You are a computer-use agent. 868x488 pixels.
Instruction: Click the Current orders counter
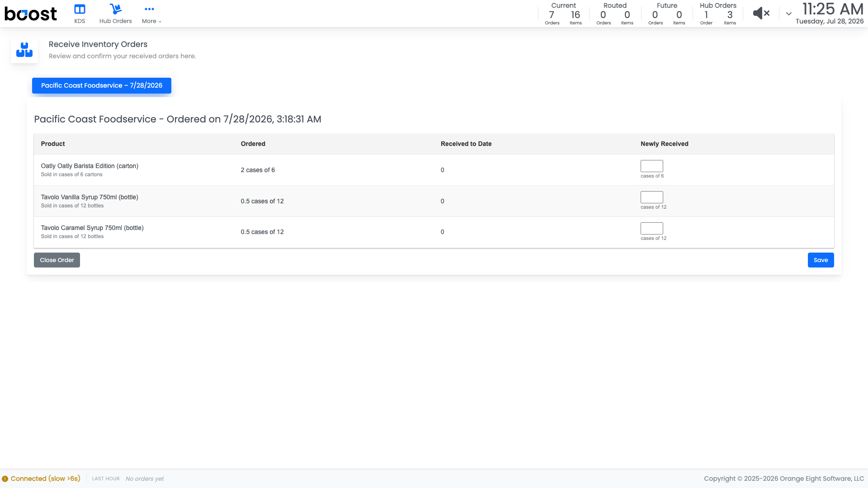click(563, 14)
